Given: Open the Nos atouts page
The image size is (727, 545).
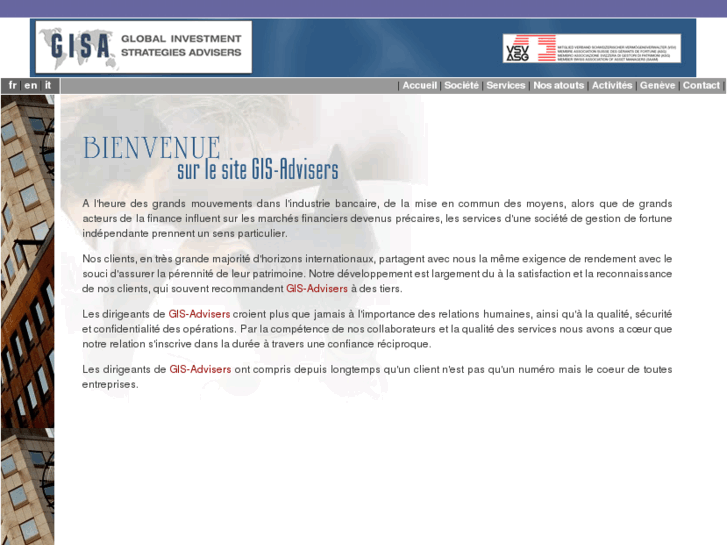Looking at the screenshot, I should tap(559, 85).
